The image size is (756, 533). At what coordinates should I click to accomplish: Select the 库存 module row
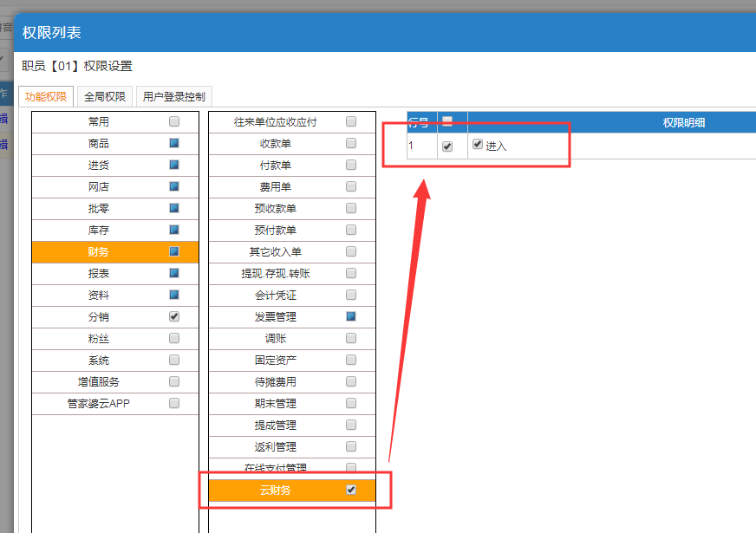[x=115, y=231]
